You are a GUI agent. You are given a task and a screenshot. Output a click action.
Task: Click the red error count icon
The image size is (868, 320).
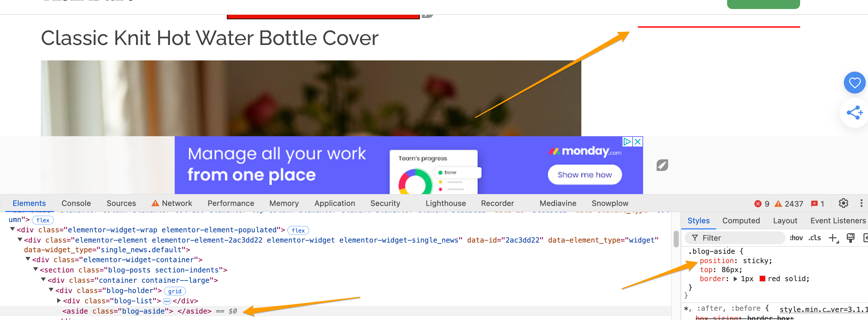tap(758, 204)
